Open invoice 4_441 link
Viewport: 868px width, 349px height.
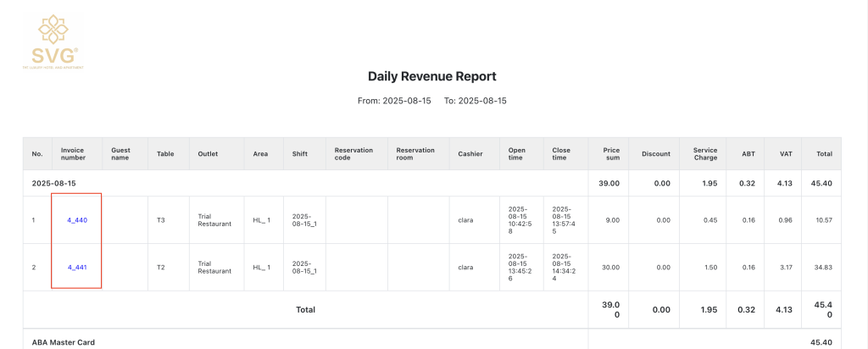(x=77, y=268)
